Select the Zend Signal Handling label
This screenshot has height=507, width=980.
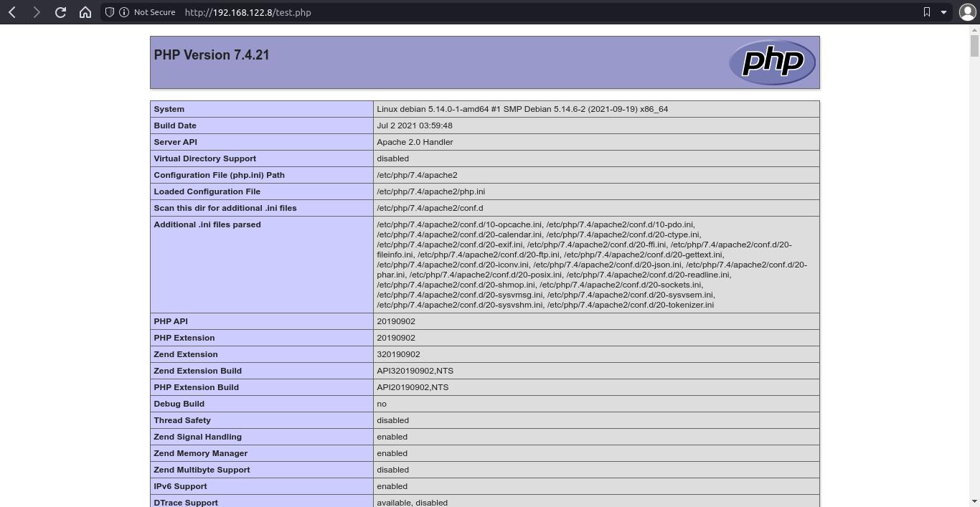pos(198,437)
